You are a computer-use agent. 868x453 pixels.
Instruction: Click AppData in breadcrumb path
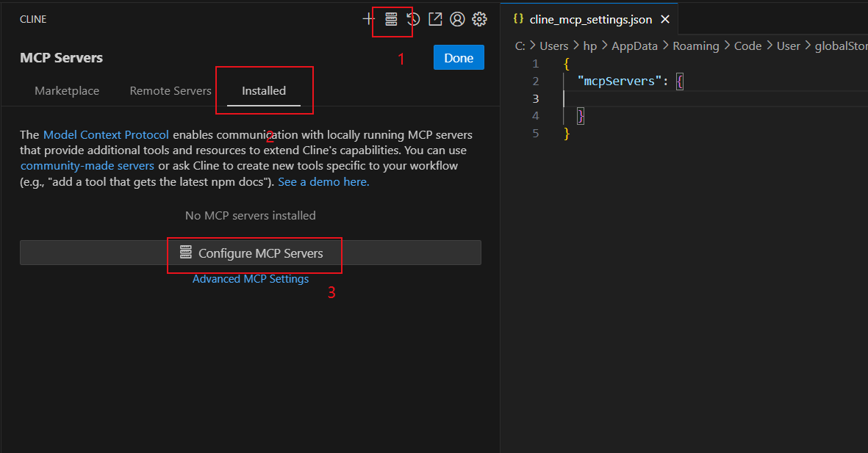tap(634, 46)
